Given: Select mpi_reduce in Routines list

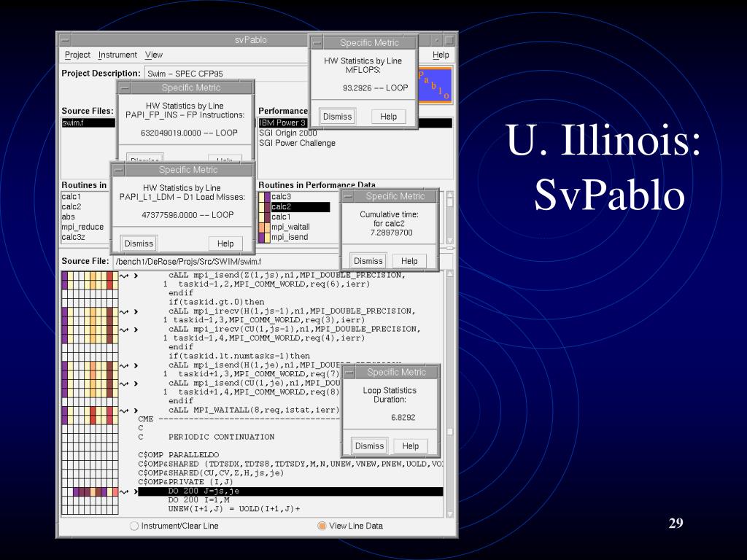Looking at the screenshot, I should click(x=82, y=227).
